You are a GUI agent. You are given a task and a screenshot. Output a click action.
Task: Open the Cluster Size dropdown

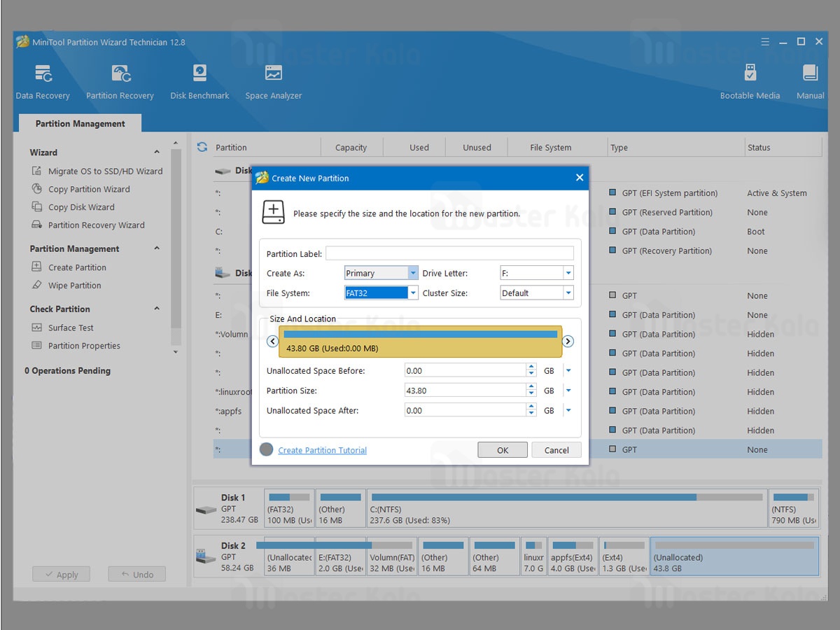pyautogui.click(x=568, y=293)
